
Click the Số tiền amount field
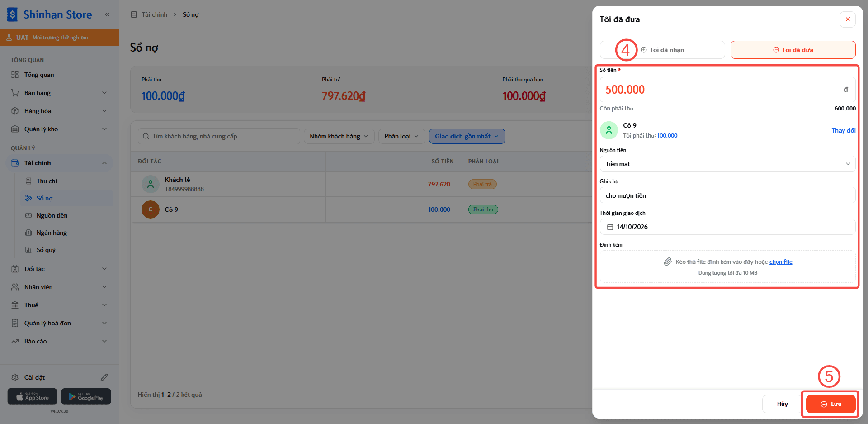coord(727,90)
